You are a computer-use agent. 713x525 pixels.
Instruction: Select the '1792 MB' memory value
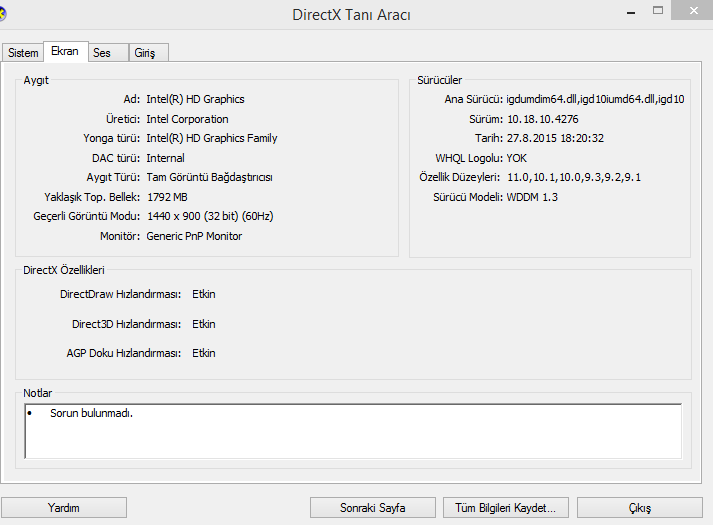tap(167, 197)
